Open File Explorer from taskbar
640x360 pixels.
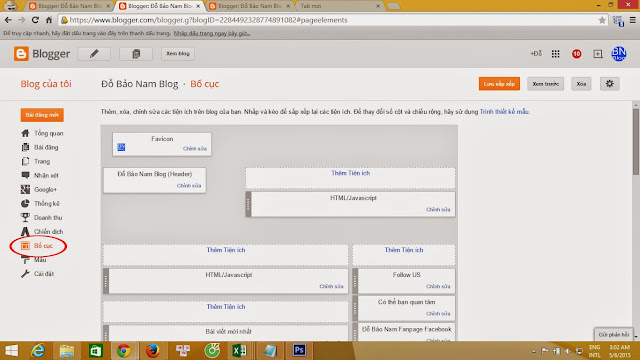(67, 351)
